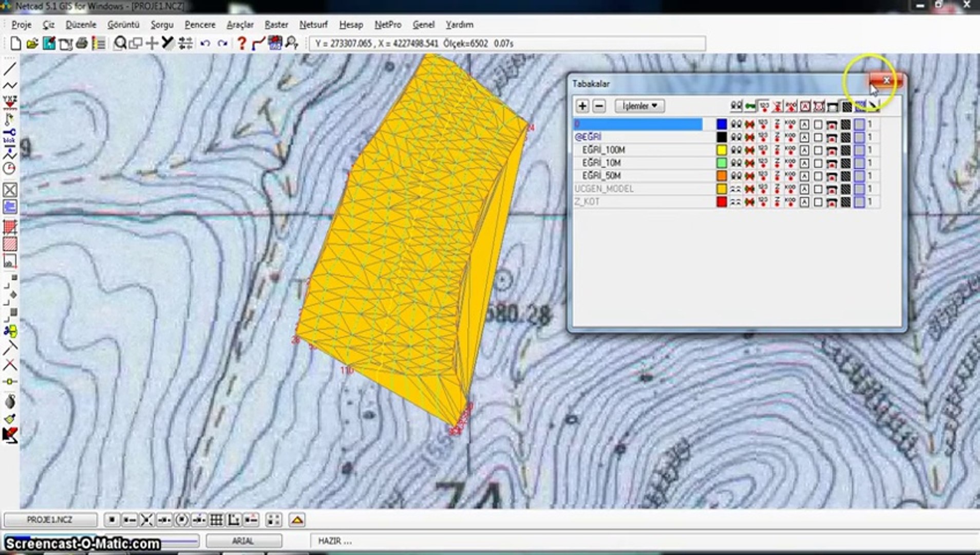The height and width of the screenshot is (555, 980).
Task: Click the red question mark help icon
Action: click(x=241, y=44)
